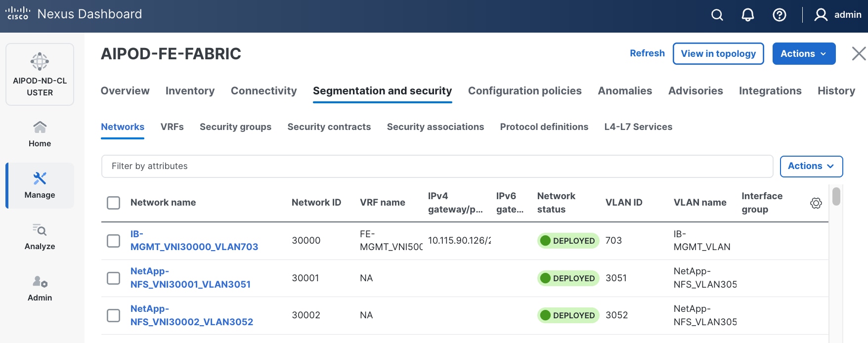Check the select-all networks checkbox
This screenshot has width=868, height=343.
[114, 203]
